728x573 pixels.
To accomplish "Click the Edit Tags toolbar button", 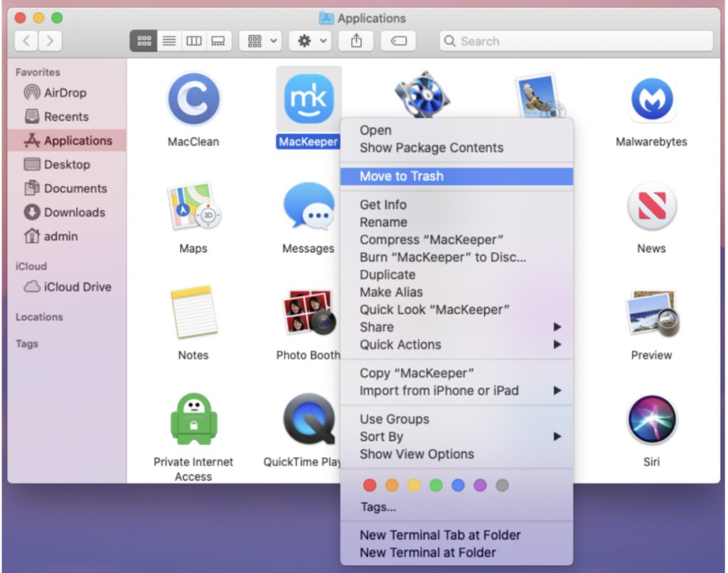I will tap(398, 41).
